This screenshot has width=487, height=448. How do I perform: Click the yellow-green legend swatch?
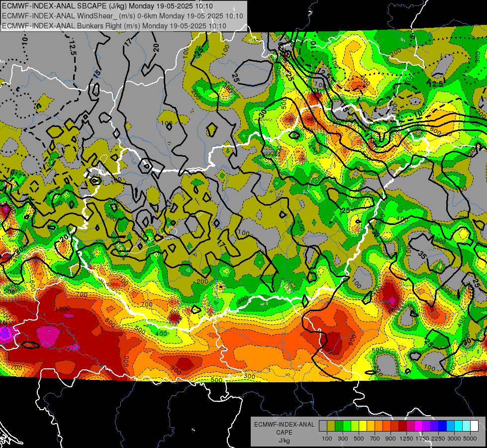click(355, 426)
